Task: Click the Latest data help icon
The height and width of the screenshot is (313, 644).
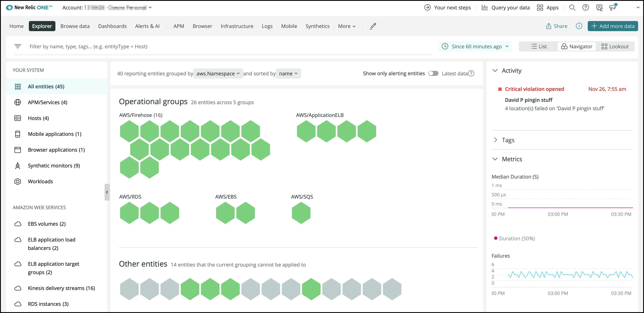Action: (471, 73)
